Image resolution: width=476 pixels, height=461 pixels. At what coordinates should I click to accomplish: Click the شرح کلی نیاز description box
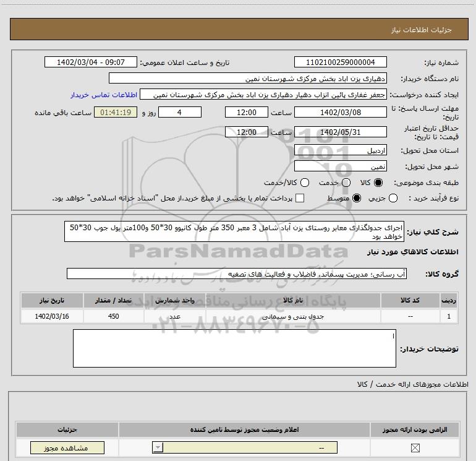click(x=234, y=231)
